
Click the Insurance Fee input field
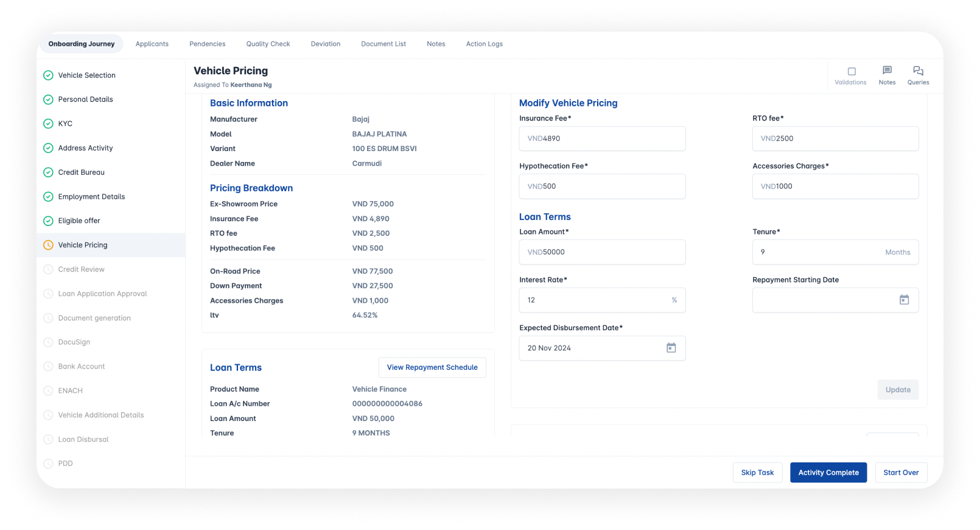pos(602,139)
